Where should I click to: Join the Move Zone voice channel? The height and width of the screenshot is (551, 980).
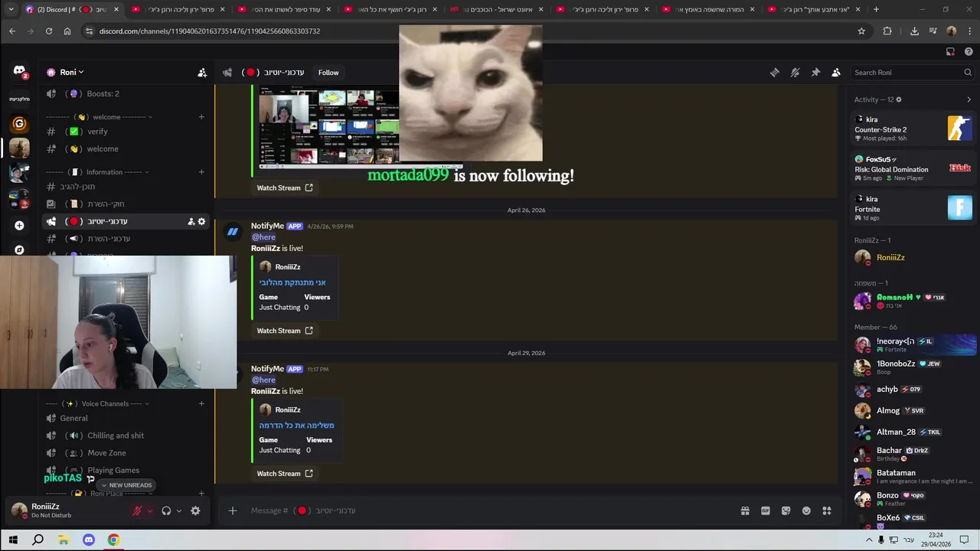point(126,453)
